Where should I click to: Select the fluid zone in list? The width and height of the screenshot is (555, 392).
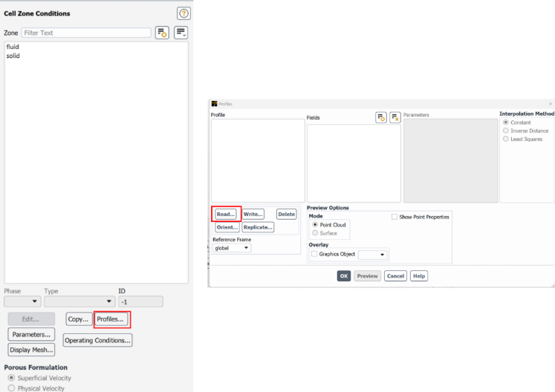tap(13, 47)
